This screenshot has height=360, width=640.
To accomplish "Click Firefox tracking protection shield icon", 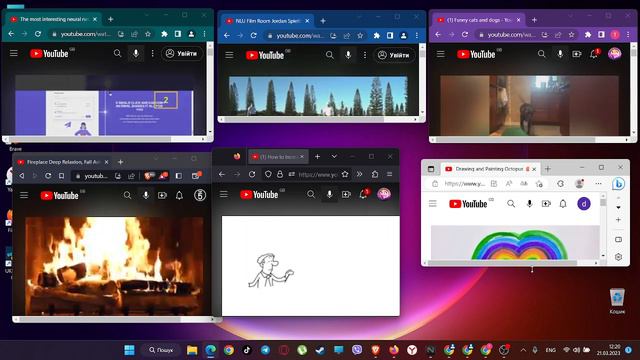I will (268, 174).
